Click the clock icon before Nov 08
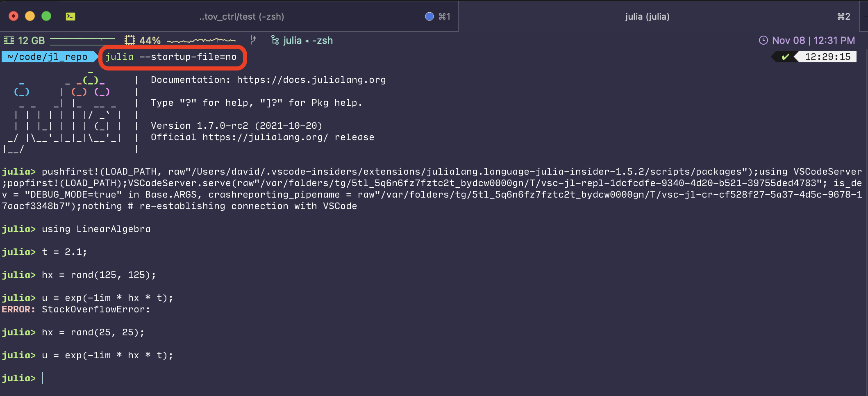The width and height of the screenshot is (868, 396). [x=763, y=40]
